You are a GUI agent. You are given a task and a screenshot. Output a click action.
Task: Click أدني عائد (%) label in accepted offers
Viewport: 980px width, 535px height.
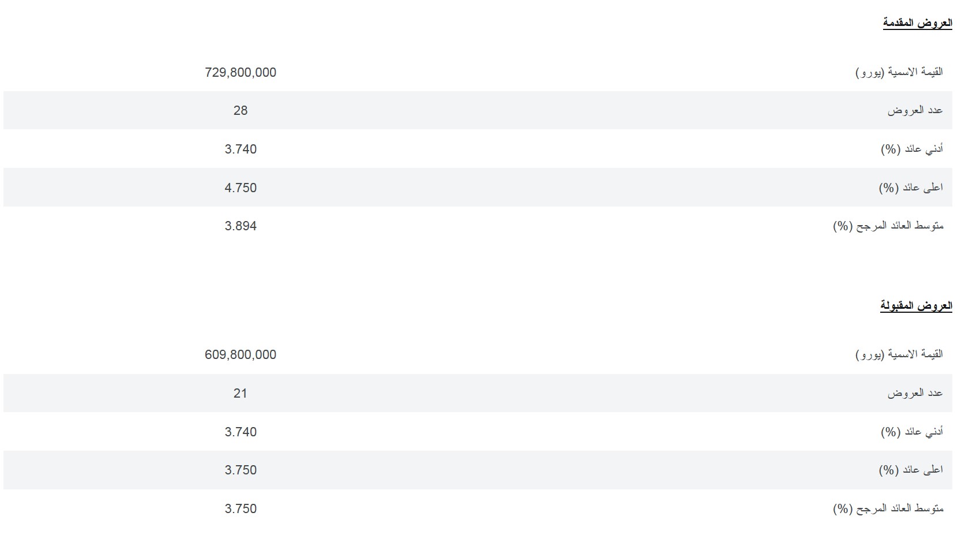(x=912, y=432)
